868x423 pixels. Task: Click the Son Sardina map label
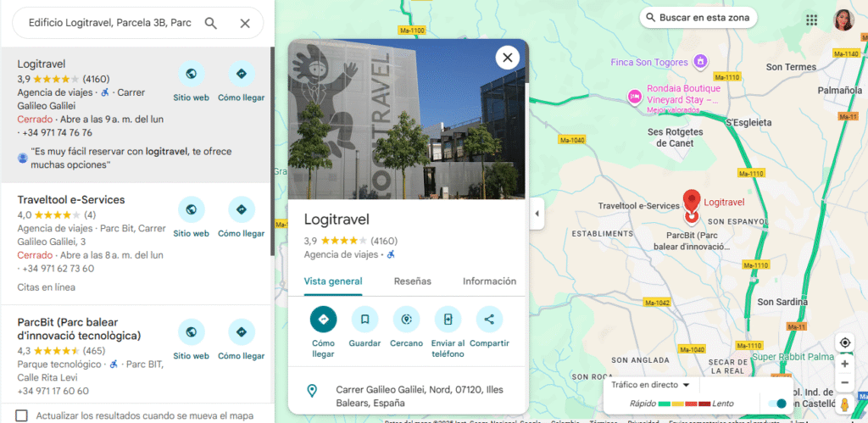pos(782,302)
